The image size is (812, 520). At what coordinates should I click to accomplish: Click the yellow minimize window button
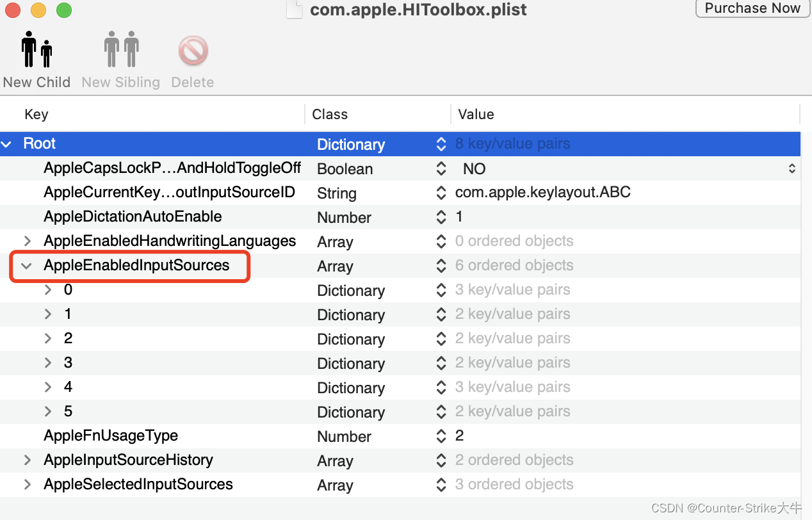click(38, 10)
